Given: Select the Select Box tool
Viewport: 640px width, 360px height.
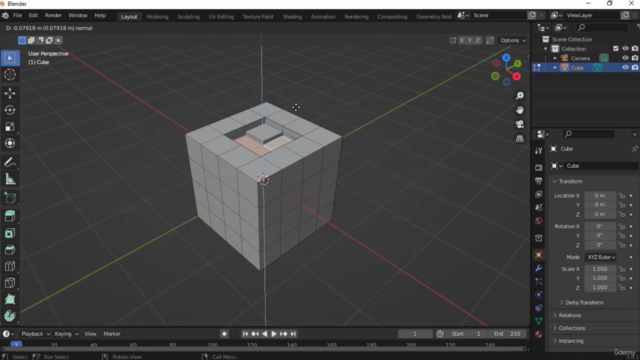Looking at the screenshot, I should pyautogui.click(x=10, y=58).
